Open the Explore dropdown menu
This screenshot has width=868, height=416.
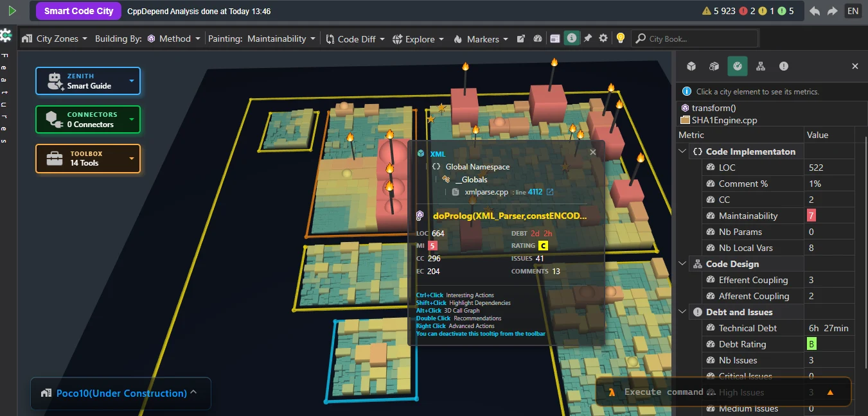click(418, 39)
